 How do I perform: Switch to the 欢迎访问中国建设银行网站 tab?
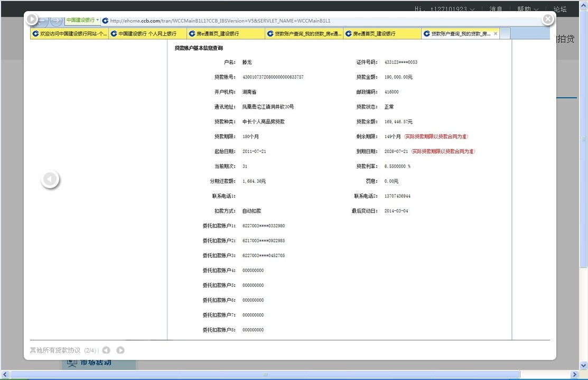(70, 33)
